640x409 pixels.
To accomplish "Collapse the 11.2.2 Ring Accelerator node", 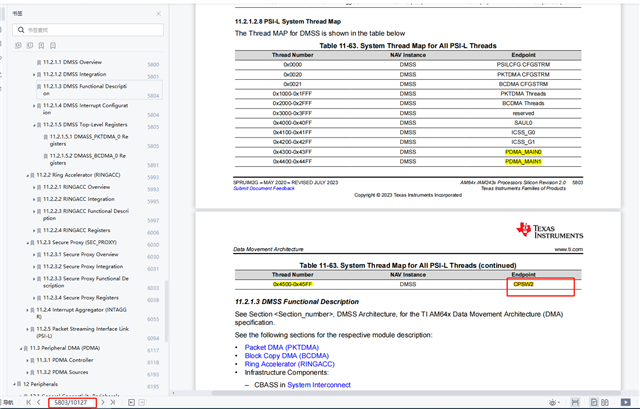I will (x=27, y=176).
